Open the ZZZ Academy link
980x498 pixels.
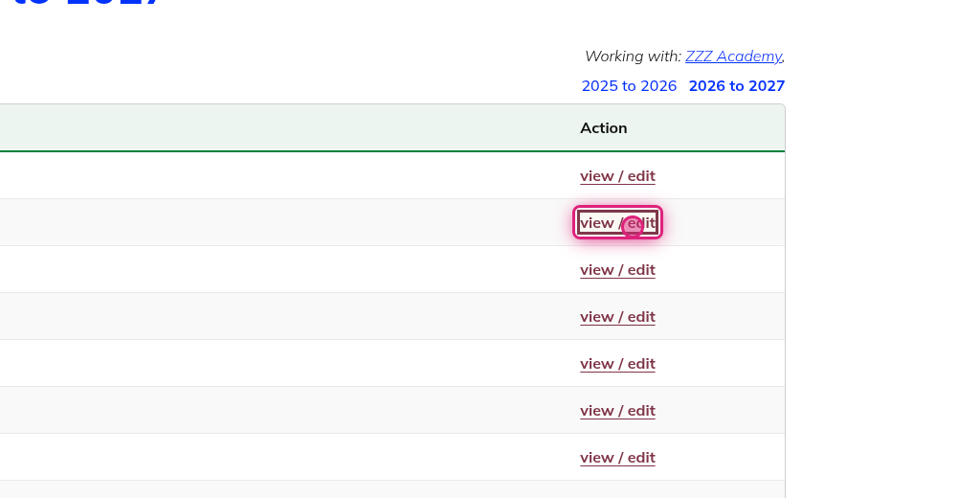click(x=733, y=57)
